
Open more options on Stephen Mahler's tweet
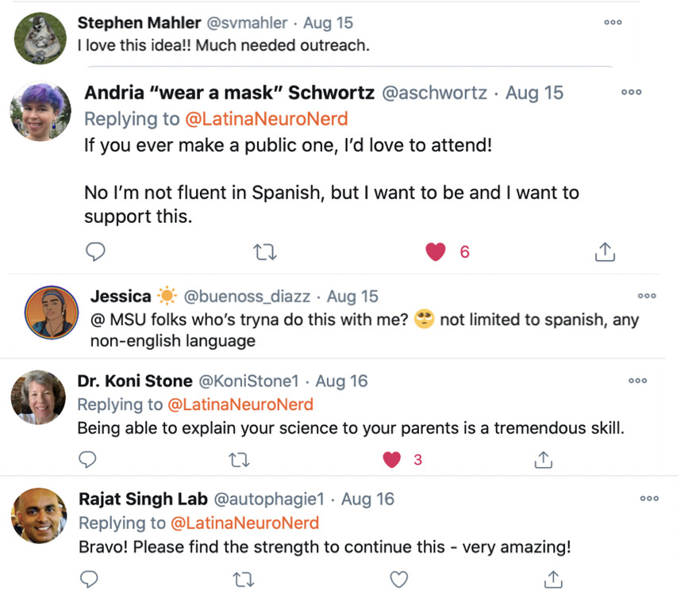point(613,22)
